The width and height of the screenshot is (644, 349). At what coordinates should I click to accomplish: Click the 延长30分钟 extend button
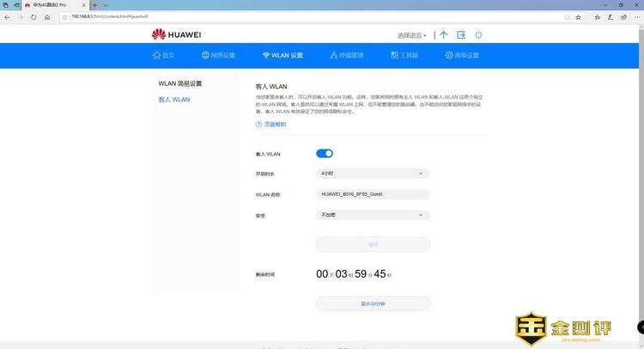point(373,303)
